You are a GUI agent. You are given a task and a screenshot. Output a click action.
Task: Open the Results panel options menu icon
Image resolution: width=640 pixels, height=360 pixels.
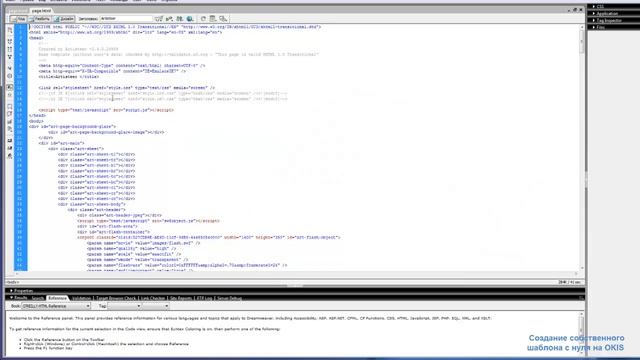[x=581, y=298]
